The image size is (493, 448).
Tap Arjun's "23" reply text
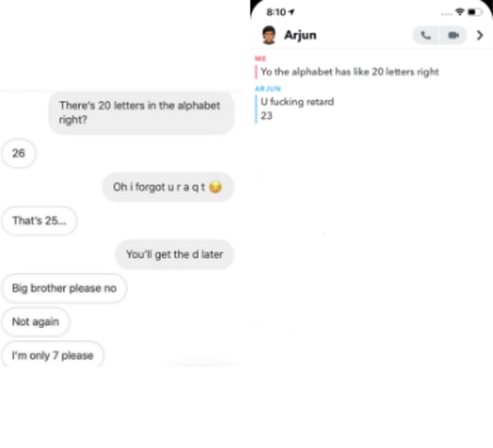266,115
